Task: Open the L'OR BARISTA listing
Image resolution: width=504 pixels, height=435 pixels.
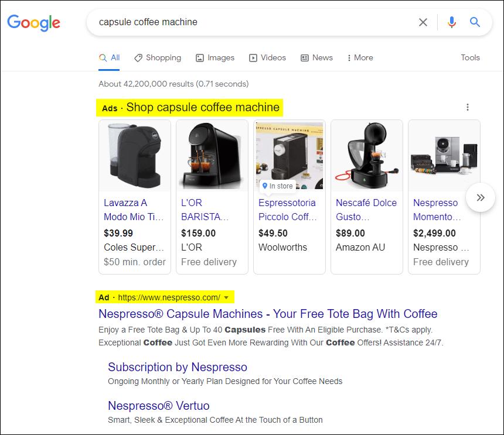Action: point(205,210)
